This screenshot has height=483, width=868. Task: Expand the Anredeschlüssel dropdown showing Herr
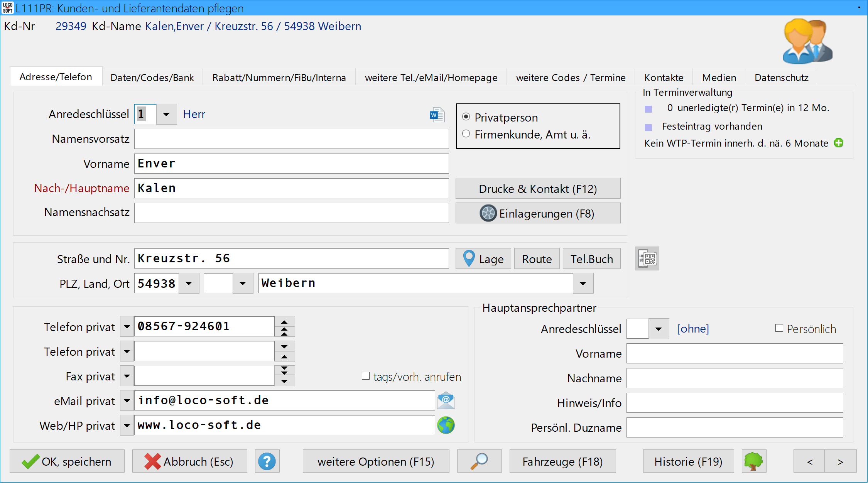[166, 114]
